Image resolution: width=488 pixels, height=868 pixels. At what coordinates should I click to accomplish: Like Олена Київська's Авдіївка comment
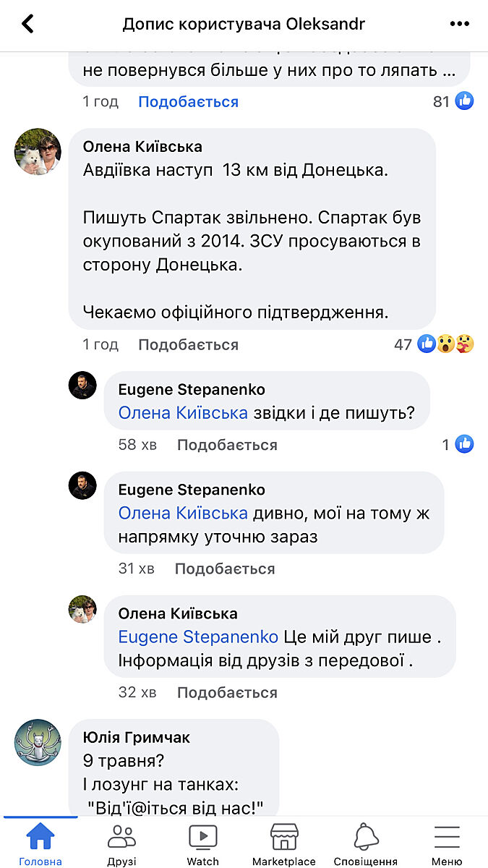(x=188, y=345)
